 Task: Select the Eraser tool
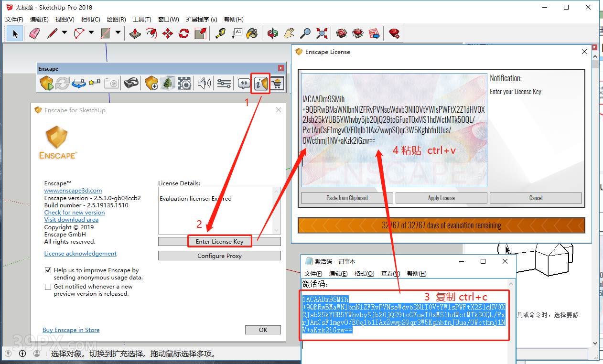pyautogui.click(x=34, y=33)
